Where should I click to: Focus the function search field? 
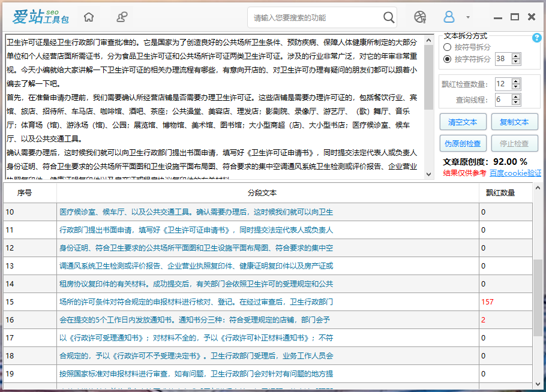[x=317, y=17]
